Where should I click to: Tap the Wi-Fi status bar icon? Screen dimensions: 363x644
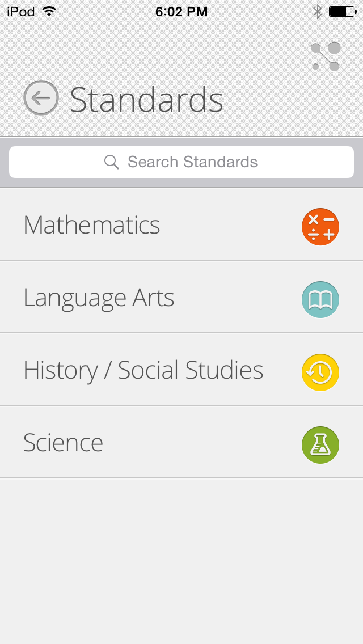(49, 11)
